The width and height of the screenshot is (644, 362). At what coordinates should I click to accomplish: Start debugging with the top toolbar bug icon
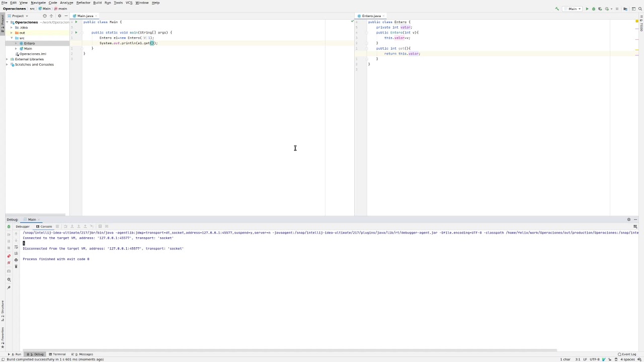point(593,9)
